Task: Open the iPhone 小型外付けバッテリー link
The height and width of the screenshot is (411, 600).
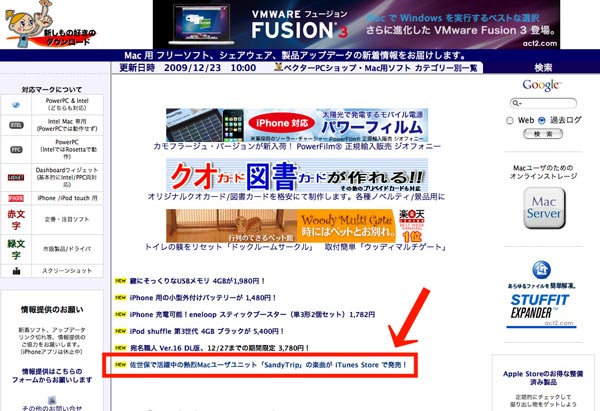Action: (202, 298)
